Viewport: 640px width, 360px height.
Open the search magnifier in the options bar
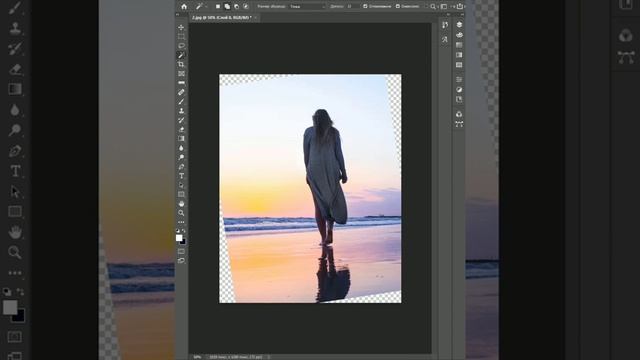[x=433, y=7]
